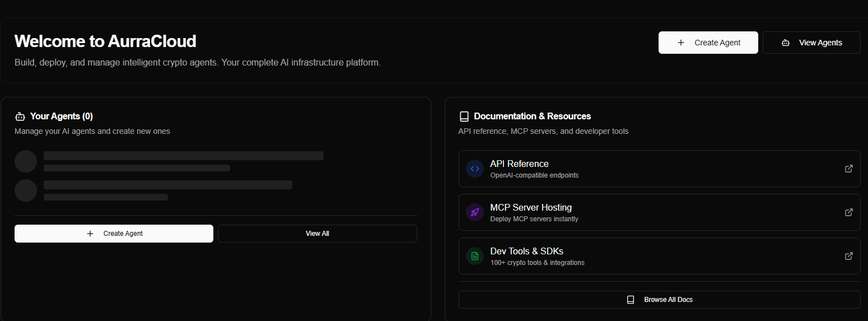Click the robot icon inside the View Agents button
Image resolution: width=868 pixels, height=321 pixels.
click(786, 43)
